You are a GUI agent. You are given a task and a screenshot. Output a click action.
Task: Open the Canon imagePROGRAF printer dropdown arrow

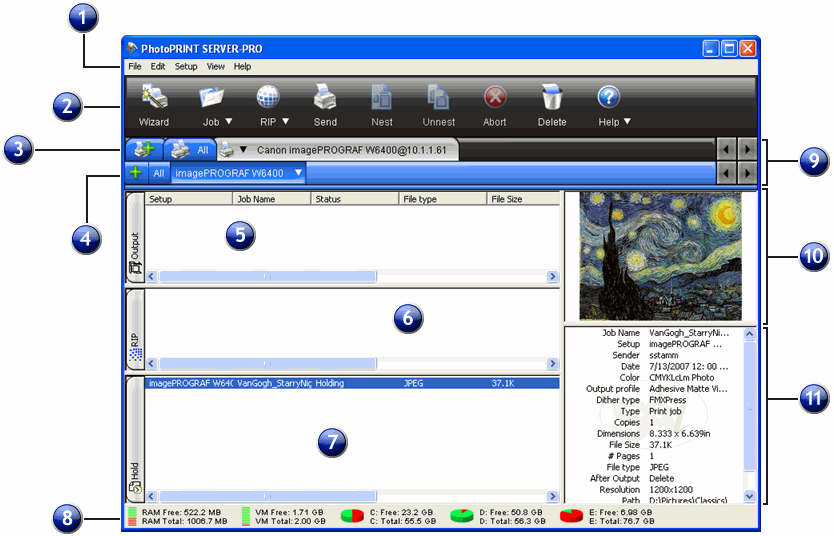243,150
